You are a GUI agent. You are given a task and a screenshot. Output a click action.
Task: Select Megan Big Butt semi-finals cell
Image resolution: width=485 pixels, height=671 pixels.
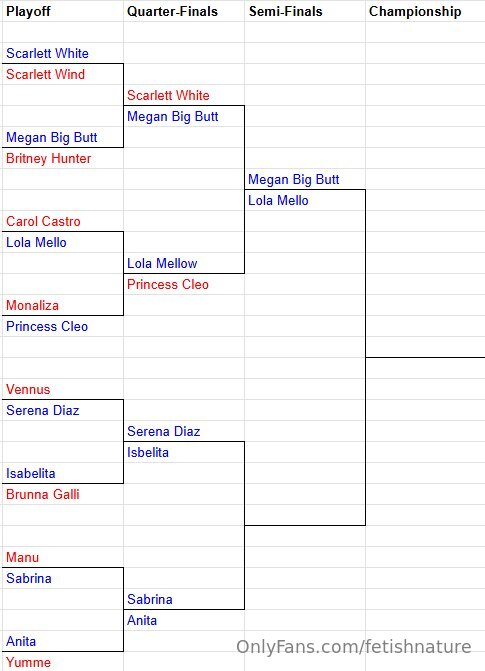[x=305, y=179]
